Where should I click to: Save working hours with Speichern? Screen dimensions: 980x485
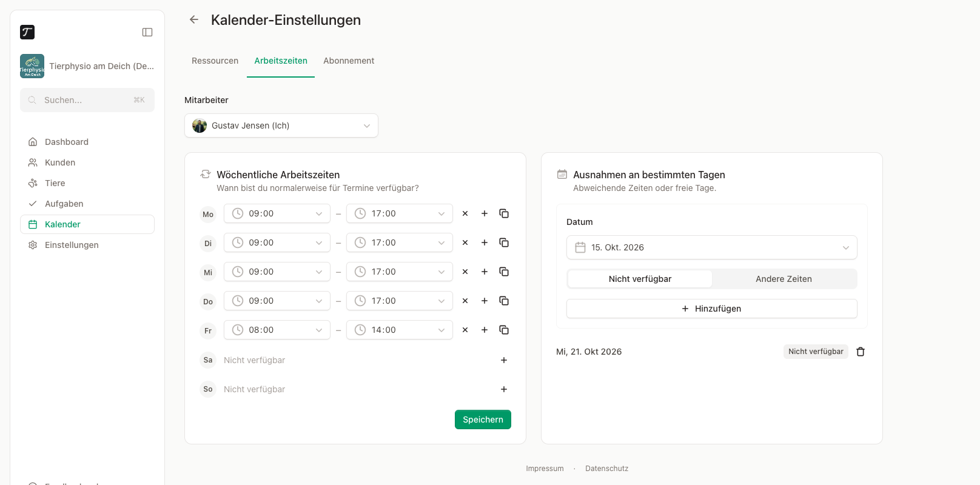tap(483, 420)
